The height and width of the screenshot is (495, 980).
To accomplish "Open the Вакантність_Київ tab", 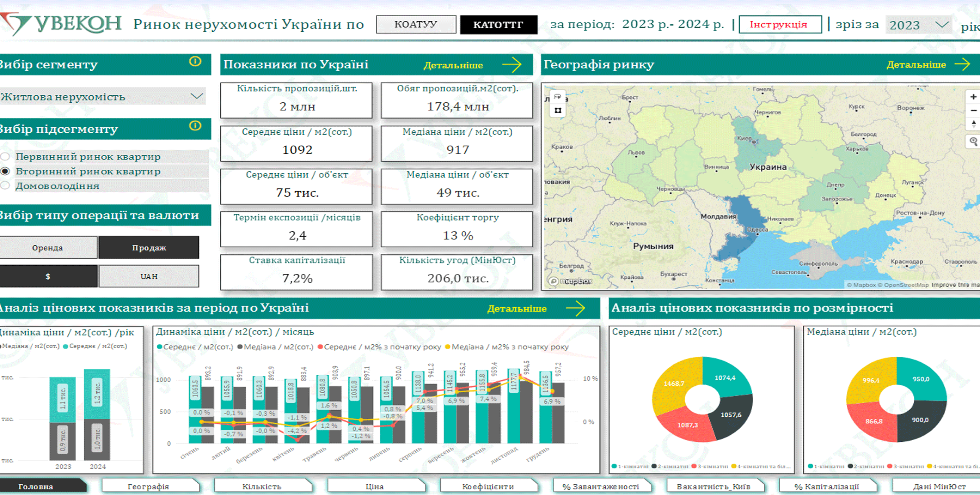I will [x=715, y=486].
